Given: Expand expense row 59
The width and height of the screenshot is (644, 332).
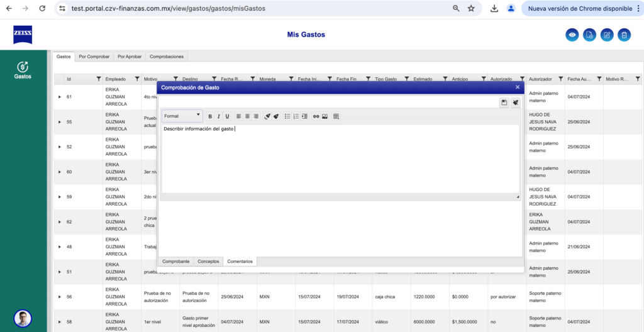Looking at the screenshot, I should (60, 197).
